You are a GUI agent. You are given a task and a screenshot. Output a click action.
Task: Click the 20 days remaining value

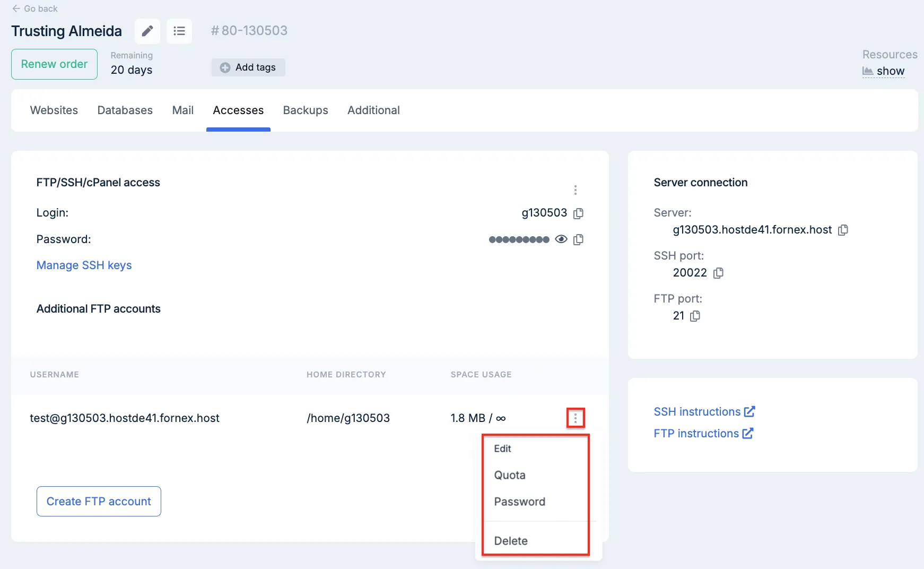pyautogui.click(x=132, y=70)
